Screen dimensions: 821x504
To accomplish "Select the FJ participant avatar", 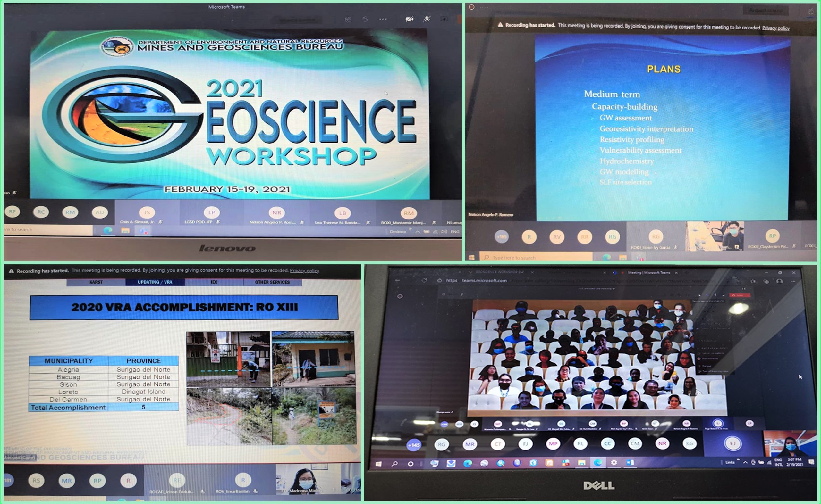I will pyautogui.click(x=525, y=444).
